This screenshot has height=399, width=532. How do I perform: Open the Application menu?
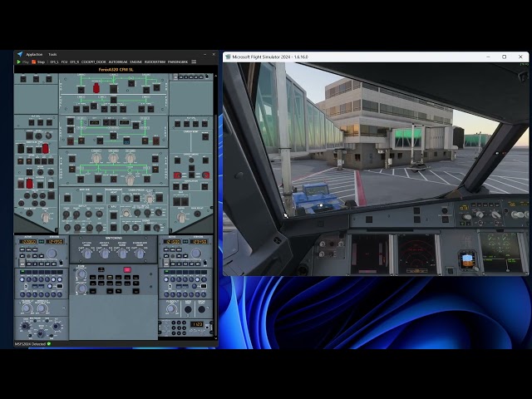point(34,54)
